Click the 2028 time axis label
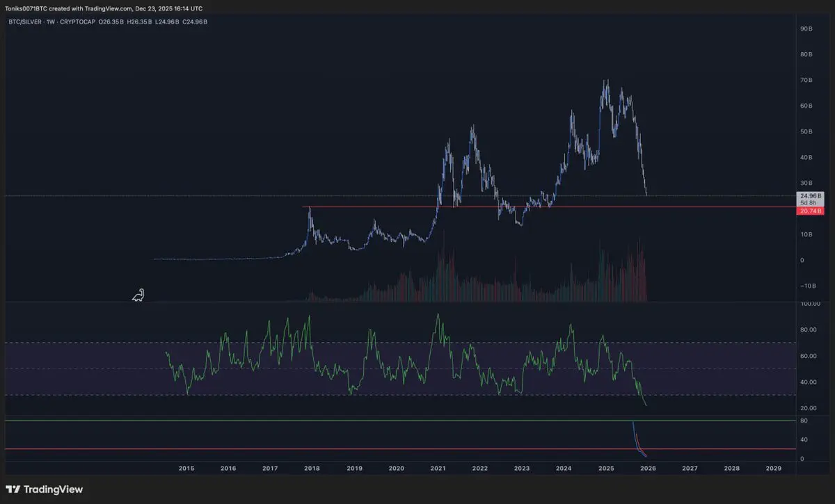The image size is (835, 504). (x=731, y=469)
